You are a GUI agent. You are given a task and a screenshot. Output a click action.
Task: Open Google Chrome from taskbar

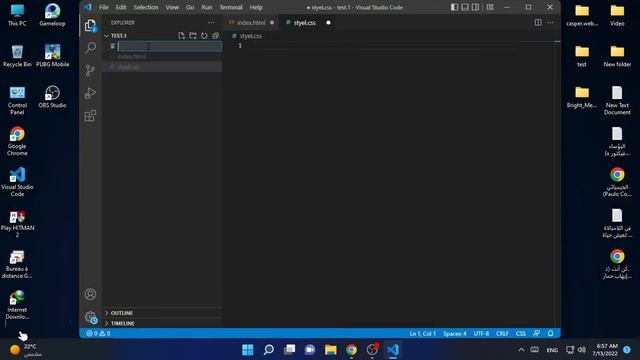point(351,350)
